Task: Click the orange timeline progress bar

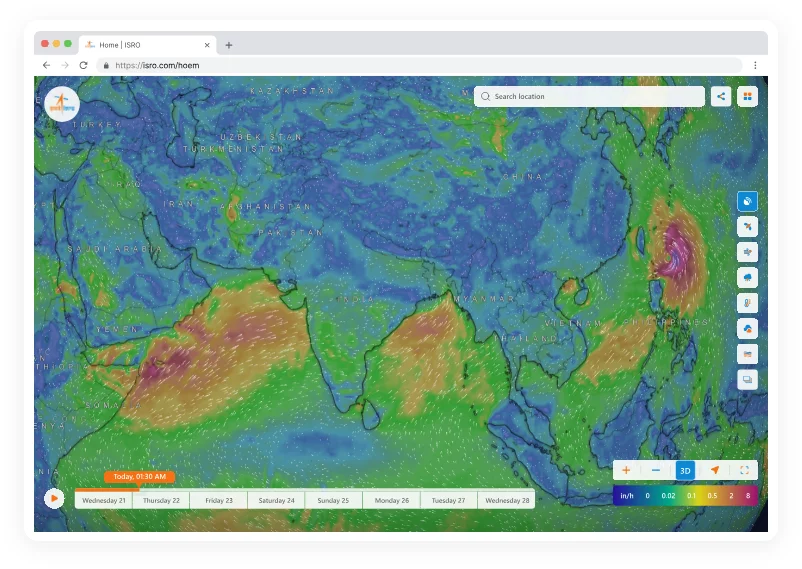Action: [107, 490]
